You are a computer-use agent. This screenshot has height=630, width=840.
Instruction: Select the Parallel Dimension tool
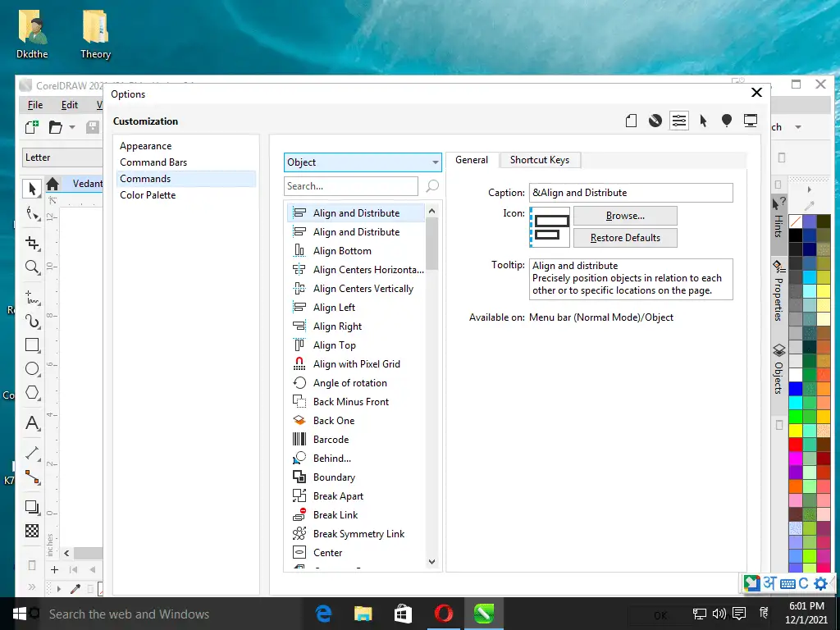(32, 453)
